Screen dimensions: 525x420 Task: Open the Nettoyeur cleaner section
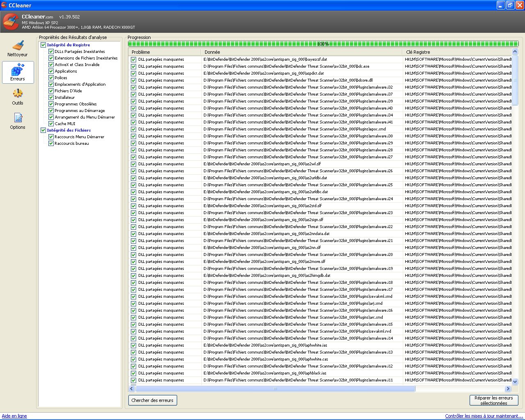click(18, 48)
